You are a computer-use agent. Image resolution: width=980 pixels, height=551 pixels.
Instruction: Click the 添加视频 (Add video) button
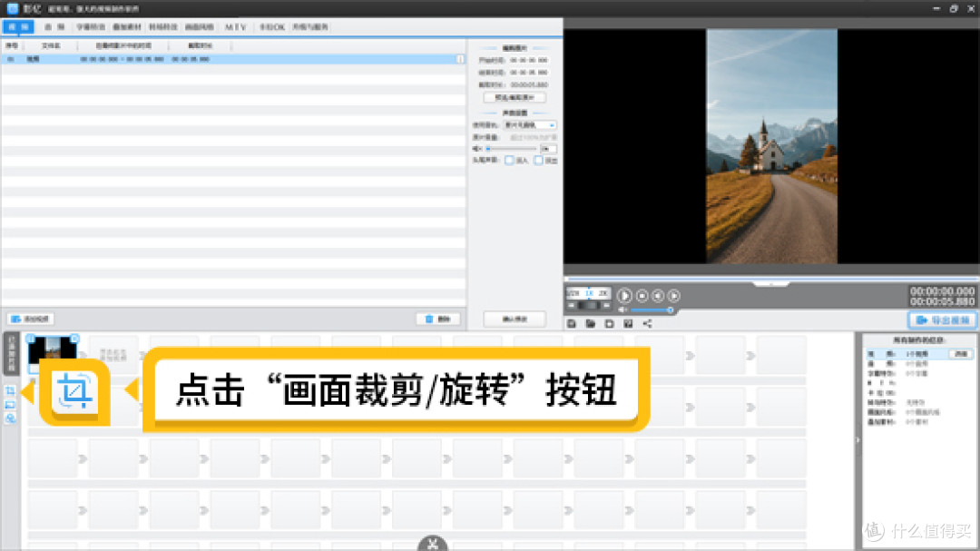pyautogui.click(x=31, y=319)
